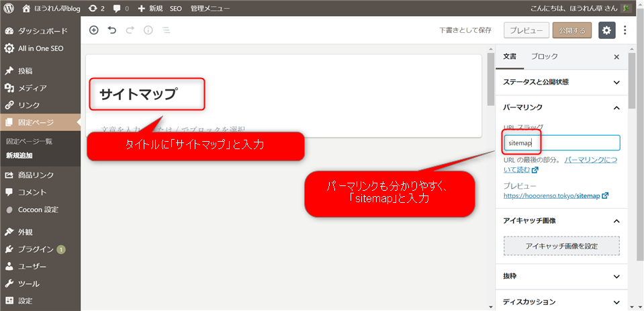This screenshot has height=311, width=644.
Task: Click the add block plus icon
Action: 94,30
